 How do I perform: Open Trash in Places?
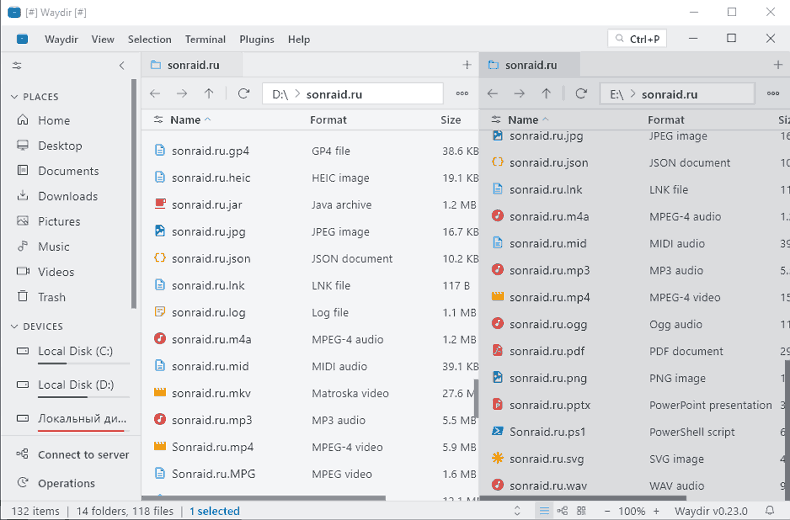click(x=52, y=297)
